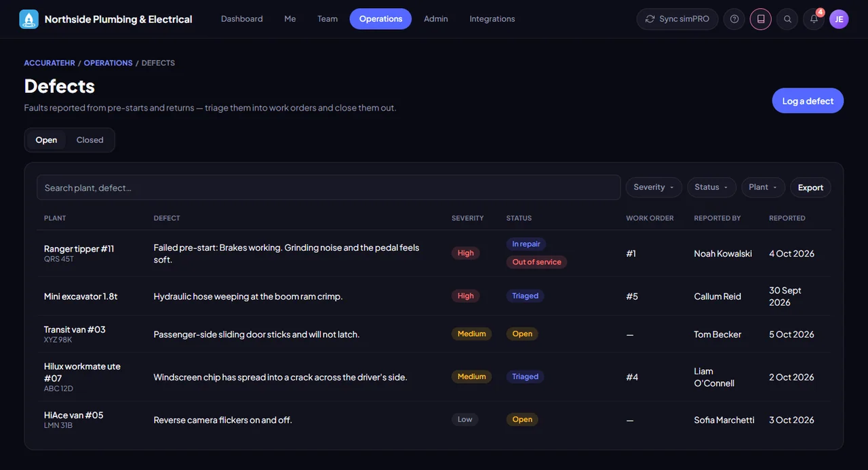Go to the Dashboard tab
Screen dimensions: 868x470
pos(242,19)
